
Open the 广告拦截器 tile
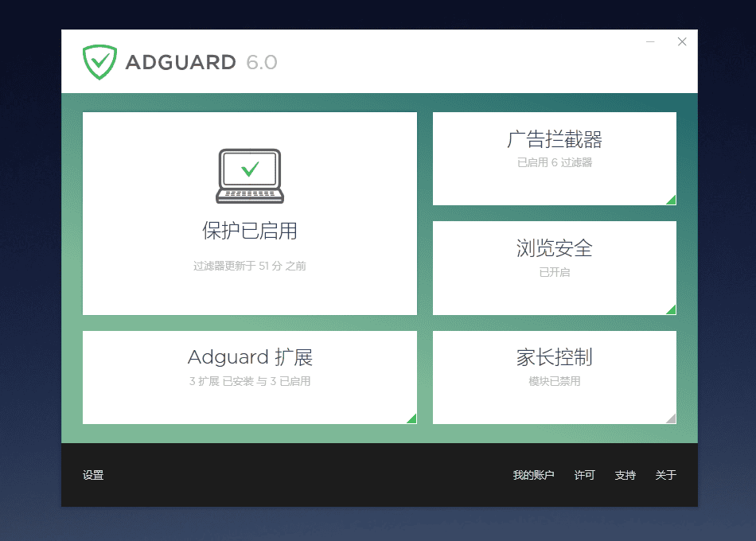[555, 158]
